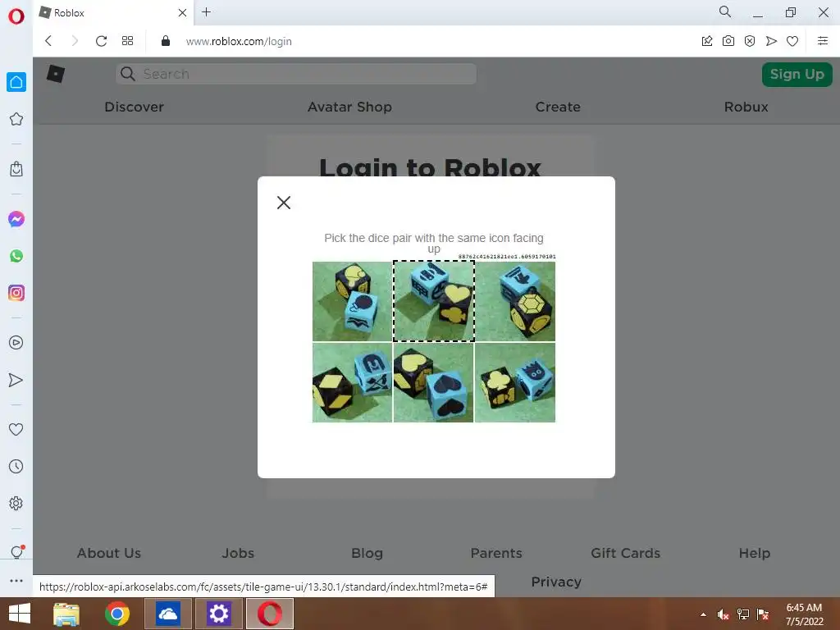View site security lock info
This screenshot has width=840, height=630.
pyautogui.click(x=166, y=41)
